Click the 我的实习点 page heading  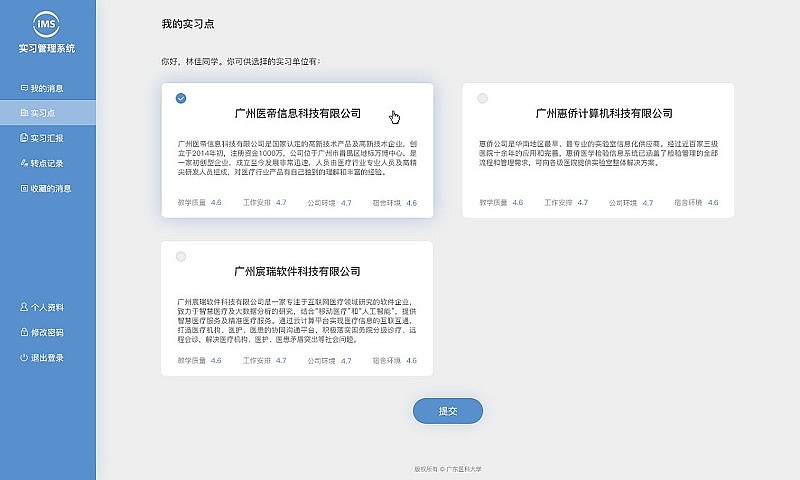[188, 24]
